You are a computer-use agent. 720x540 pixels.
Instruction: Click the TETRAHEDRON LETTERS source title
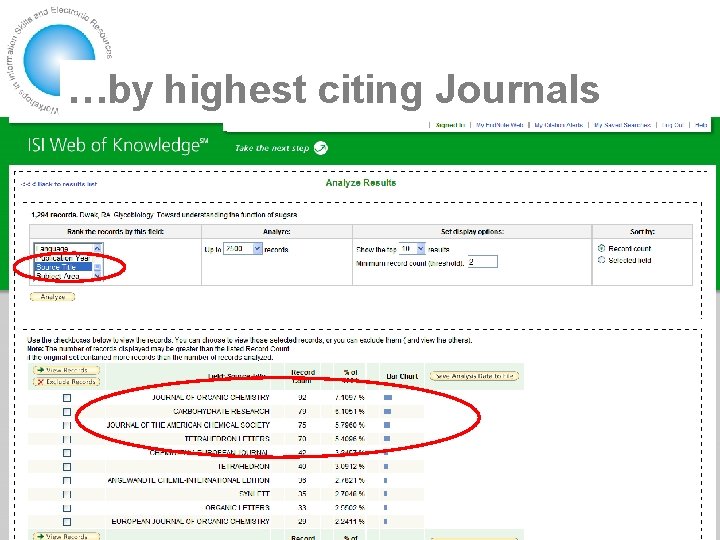(227, 439)
